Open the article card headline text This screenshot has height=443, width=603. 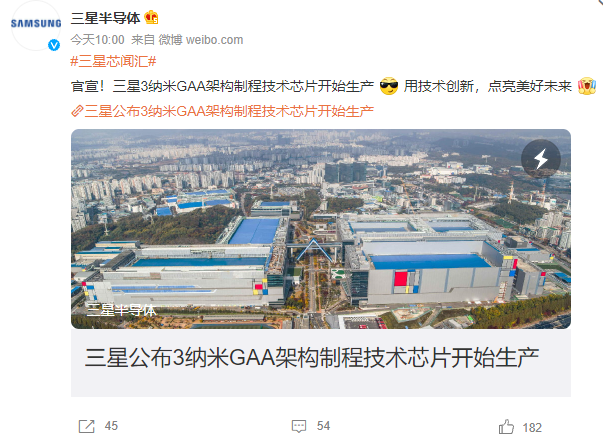coord(312,358)
